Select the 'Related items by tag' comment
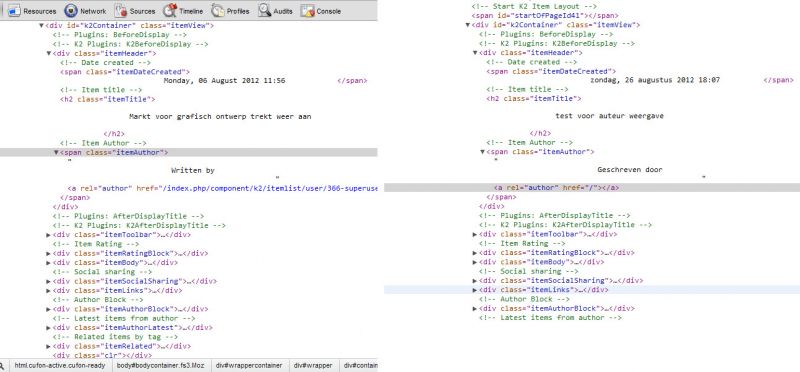Viewport: 800px width, 372px height. click(x=115, y=337)
